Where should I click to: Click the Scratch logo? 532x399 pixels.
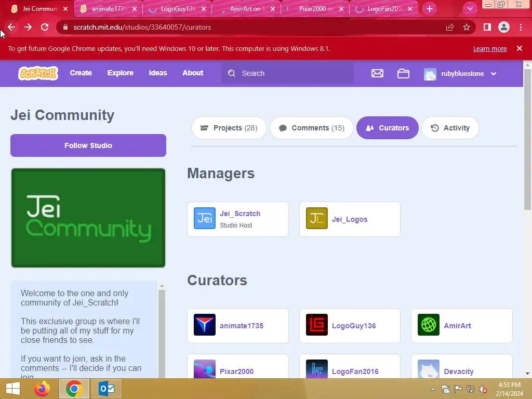(38, 73)
